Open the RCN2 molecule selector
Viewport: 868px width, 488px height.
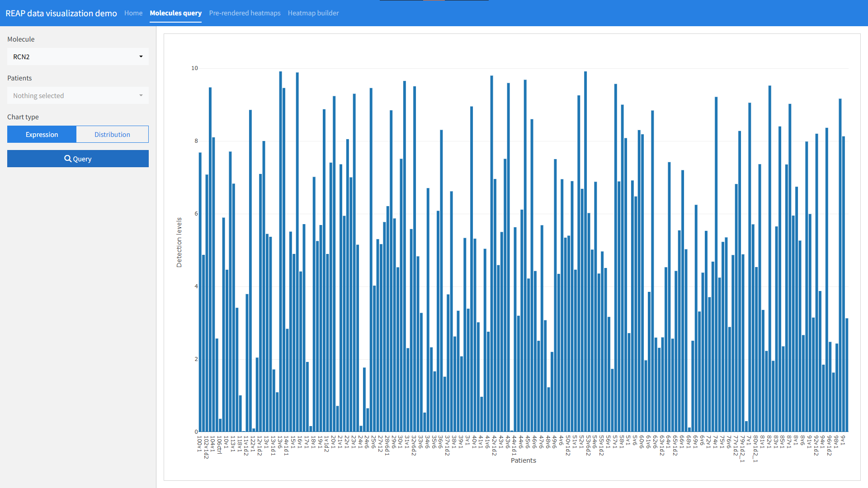[72, 56]
